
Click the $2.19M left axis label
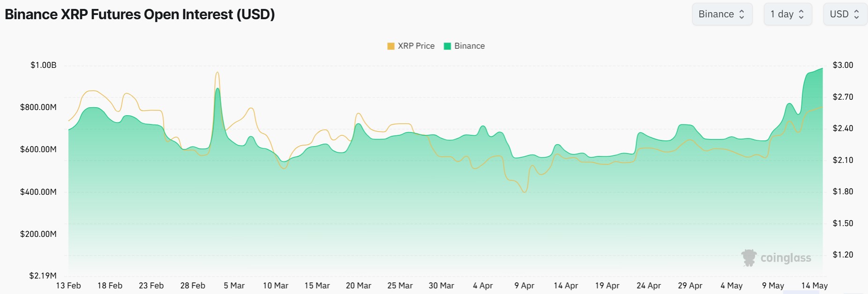(x=43, y=276)
